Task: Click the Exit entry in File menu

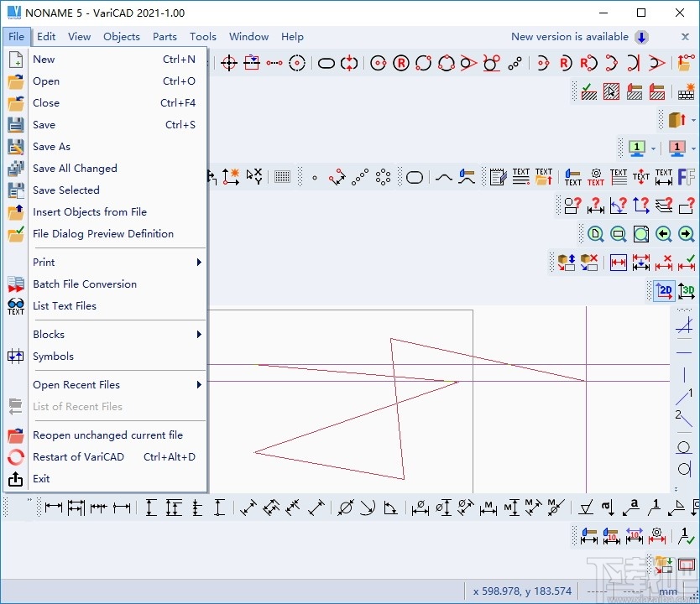Action: click(x=41, y=479)
